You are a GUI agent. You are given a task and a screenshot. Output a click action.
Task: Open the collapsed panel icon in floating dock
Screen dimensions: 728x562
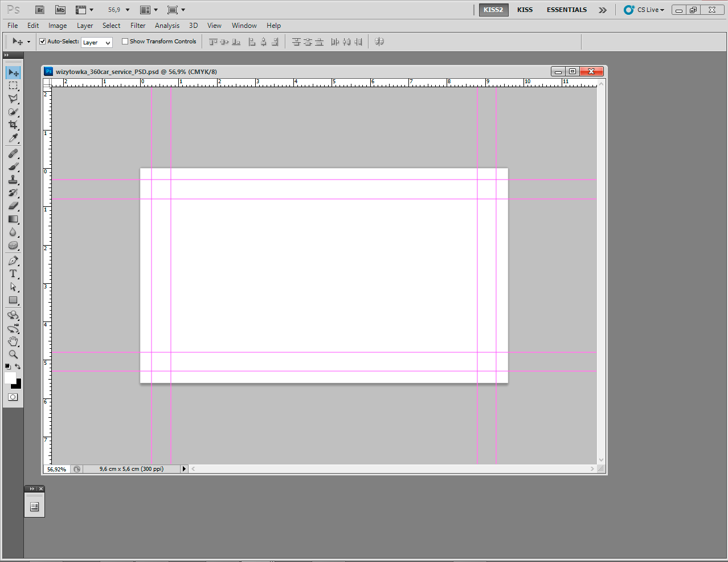(x=34, y=507)
